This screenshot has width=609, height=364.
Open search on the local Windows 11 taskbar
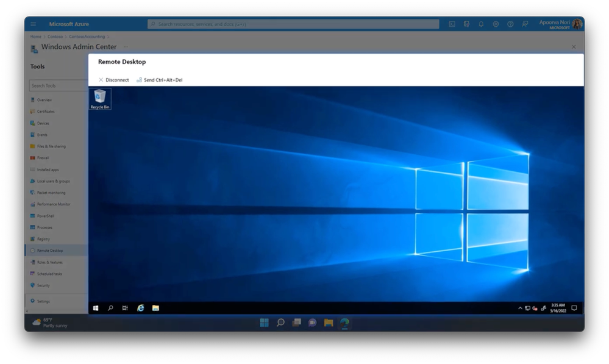pos(280,323)
